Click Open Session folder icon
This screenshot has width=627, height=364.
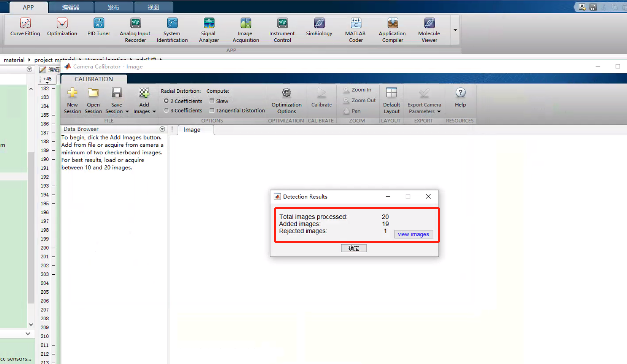pyautogui.click(x=93, y=93)
